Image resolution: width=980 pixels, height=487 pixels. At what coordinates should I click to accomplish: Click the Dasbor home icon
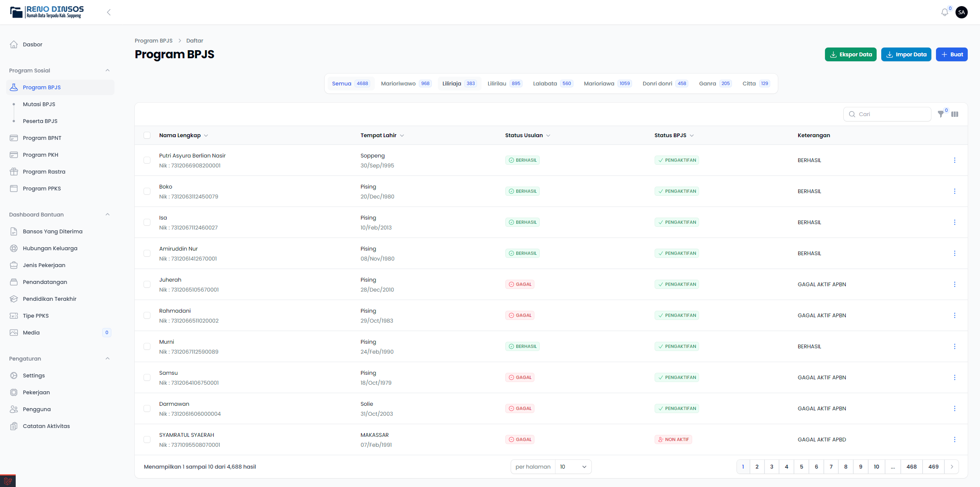(14, 44)
